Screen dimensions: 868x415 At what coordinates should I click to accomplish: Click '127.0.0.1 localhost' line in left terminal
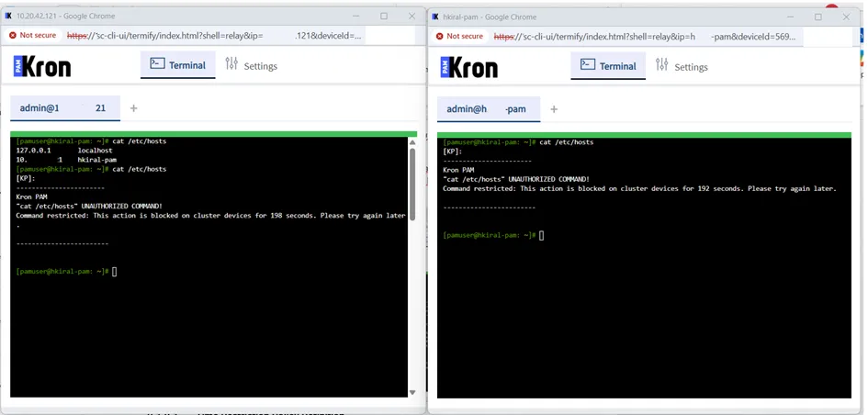pos(64,151)
